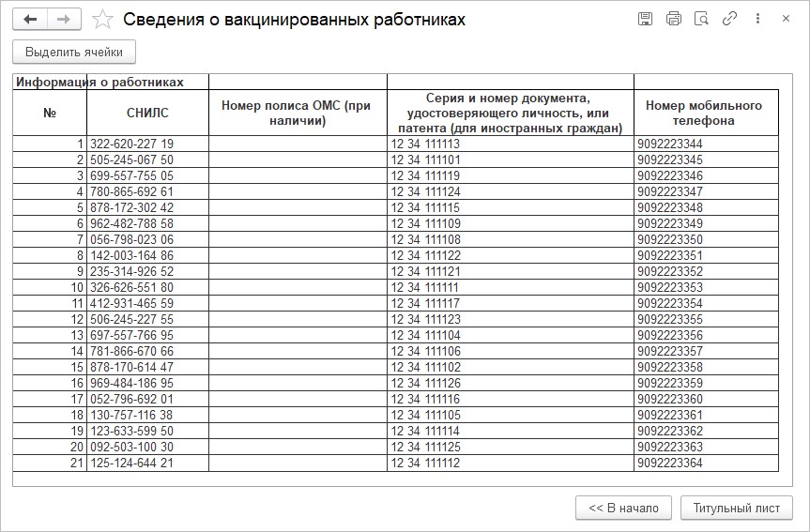The width and height of the screenshot is (810, 532).
Task: Select document cell '12 34 111112'
Action: [511, 464]
